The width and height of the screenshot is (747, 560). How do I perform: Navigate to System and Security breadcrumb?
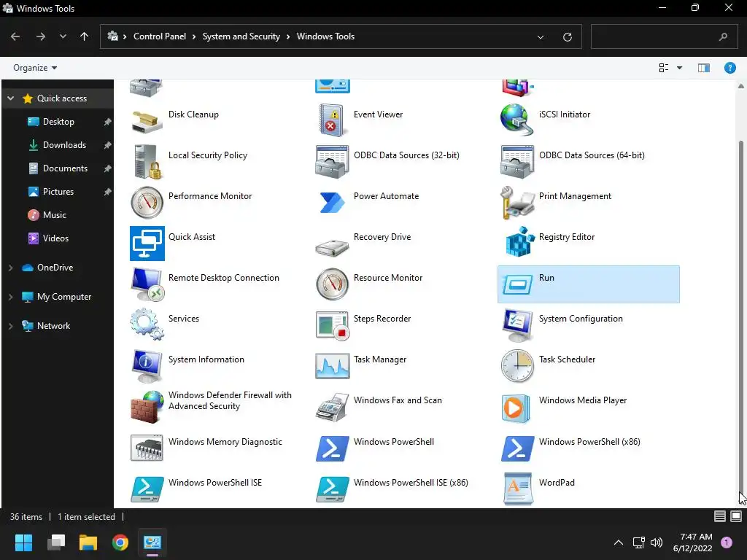[x=241, y=36]
